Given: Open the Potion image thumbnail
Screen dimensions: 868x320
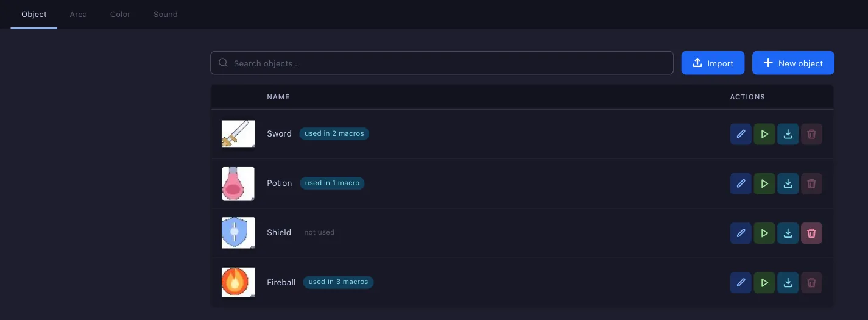Looking at the screenshot, I should pos(238,183).
